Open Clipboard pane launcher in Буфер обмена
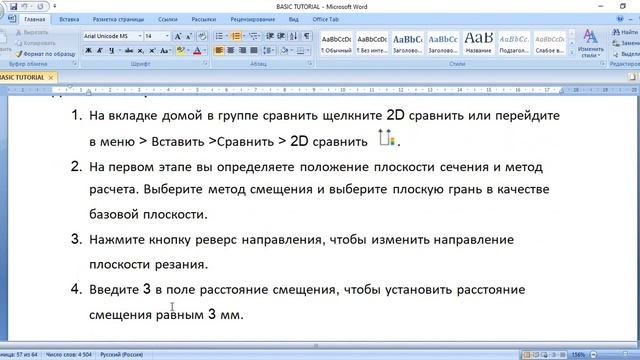This screenshot has height=360, width=640. click(74, 64)
